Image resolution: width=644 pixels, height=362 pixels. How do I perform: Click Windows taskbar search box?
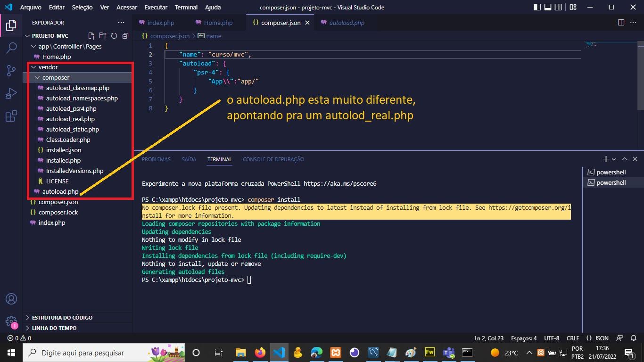pos(105,353)
